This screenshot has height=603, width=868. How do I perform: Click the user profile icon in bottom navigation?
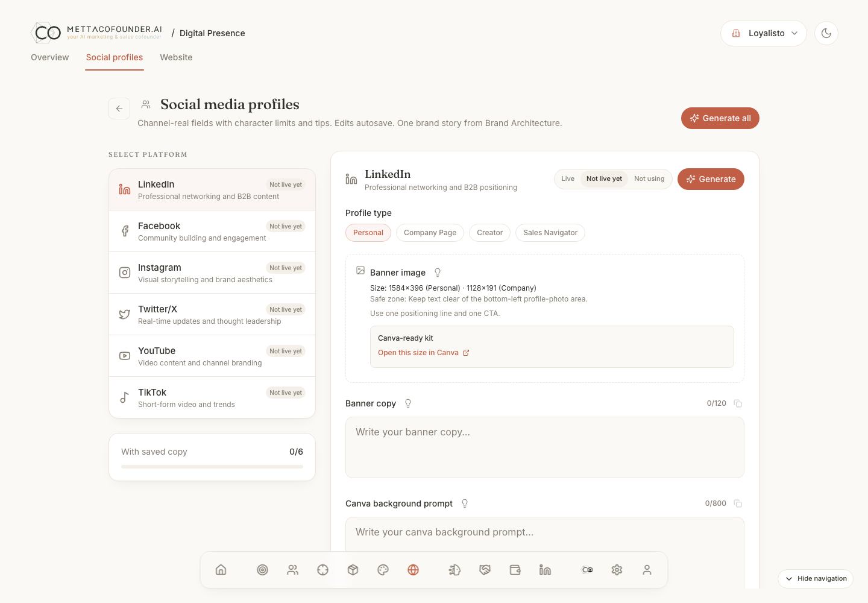(647, 570)
